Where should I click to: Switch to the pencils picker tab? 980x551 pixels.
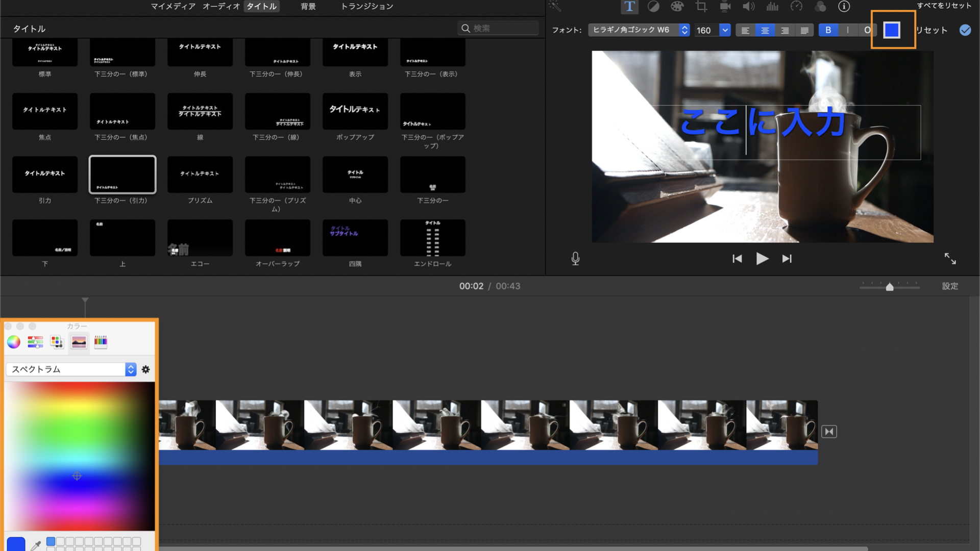101,342
